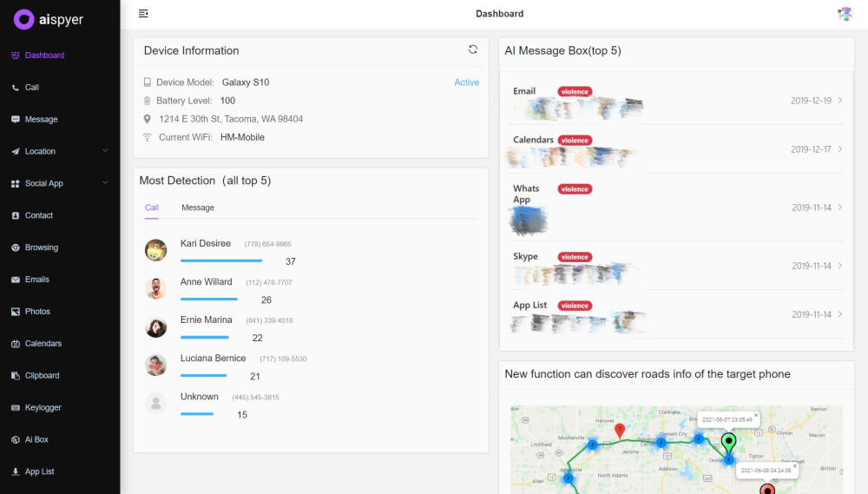Screen dimensions: 868x494
Task: Select the Call tab in Most Detection
Action: [x=152, y=207]
